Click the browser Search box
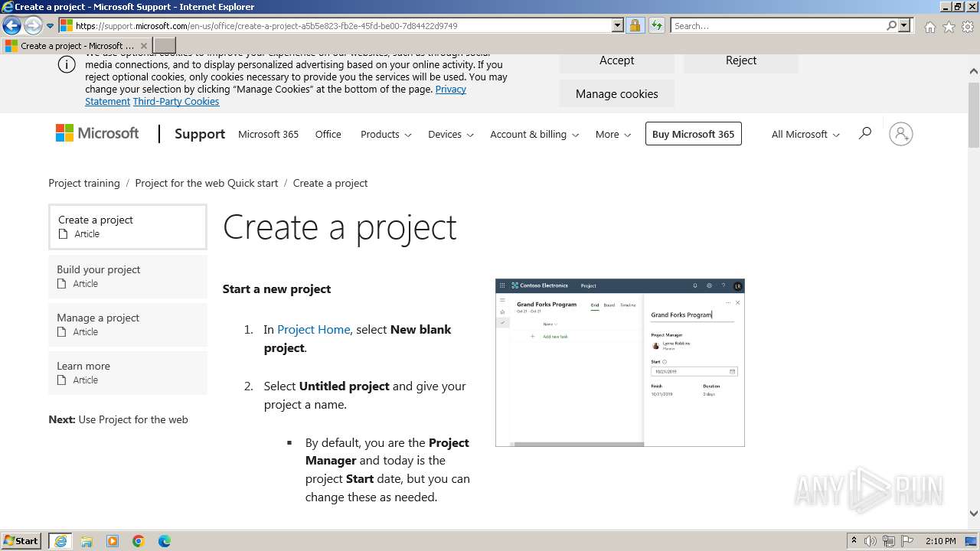This screenshot has width=980, height=551. coord(778,25)
